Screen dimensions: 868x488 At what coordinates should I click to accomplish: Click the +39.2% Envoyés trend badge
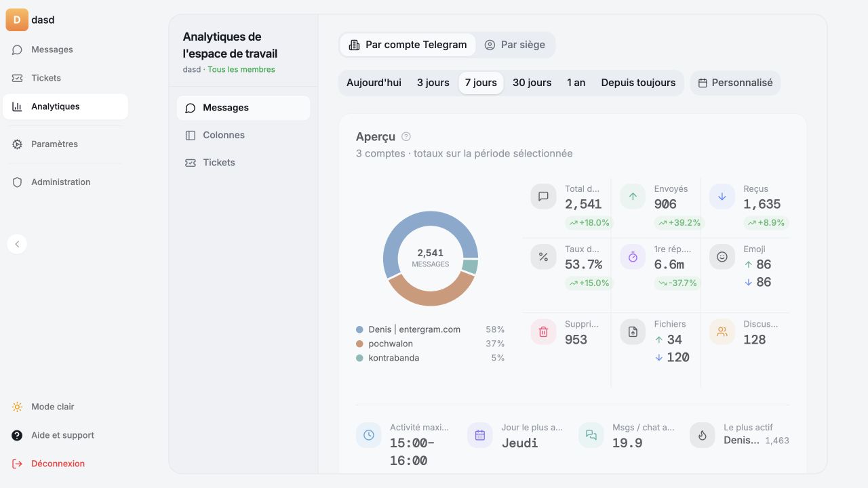coord(678,222)
